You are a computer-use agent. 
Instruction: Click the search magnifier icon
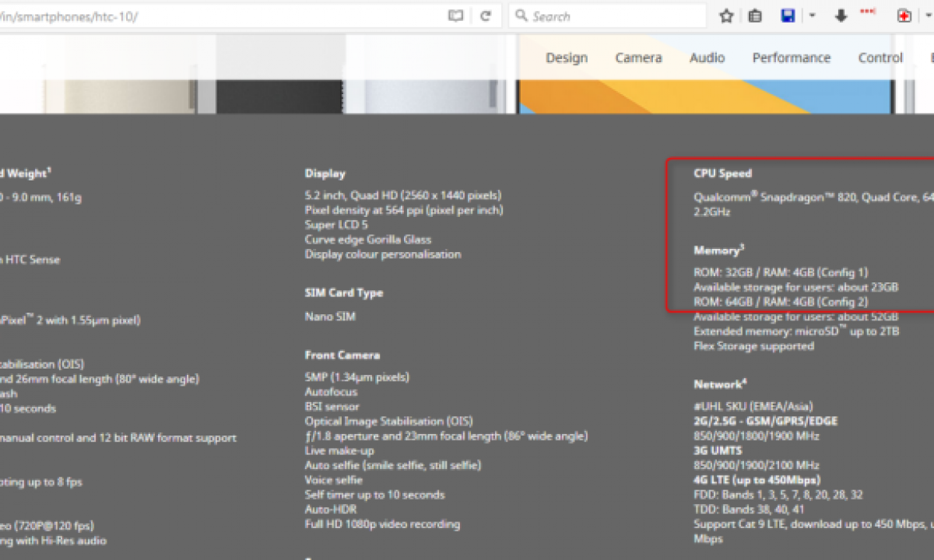521,16
